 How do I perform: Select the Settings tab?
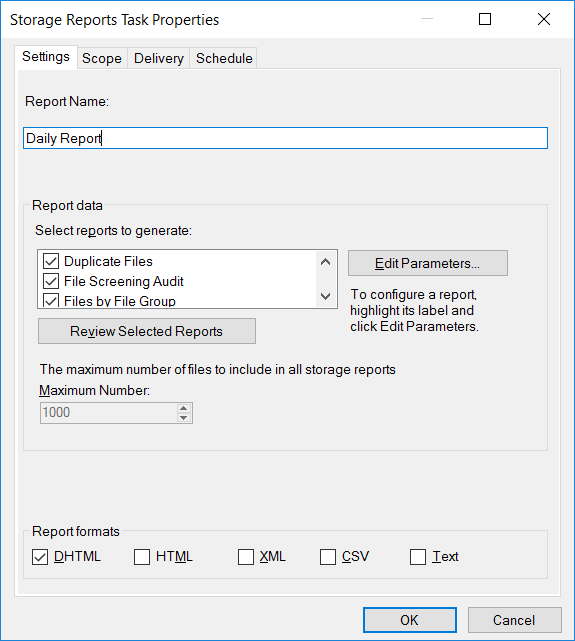click(46, 57)
